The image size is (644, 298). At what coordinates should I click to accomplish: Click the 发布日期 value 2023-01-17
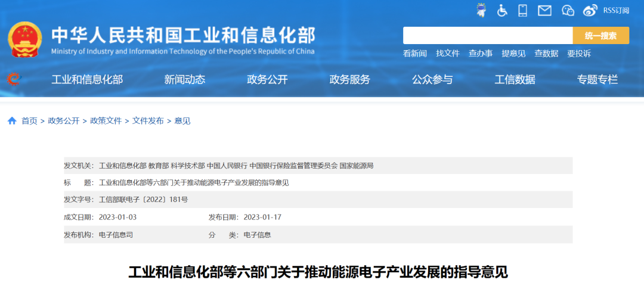coord(262,217)
